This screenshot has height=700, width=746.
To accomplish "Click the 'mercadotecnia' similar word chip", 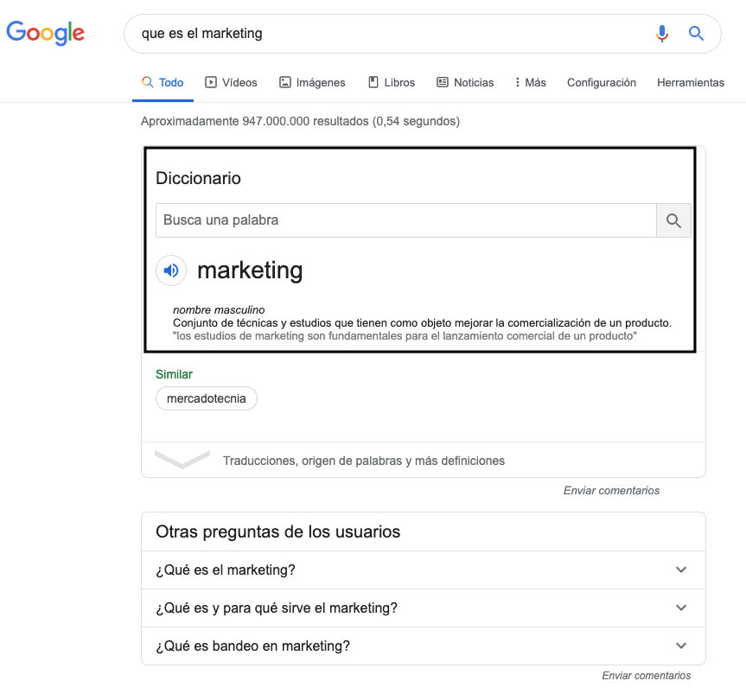I will pyautogui.click(x=206, y=398).
